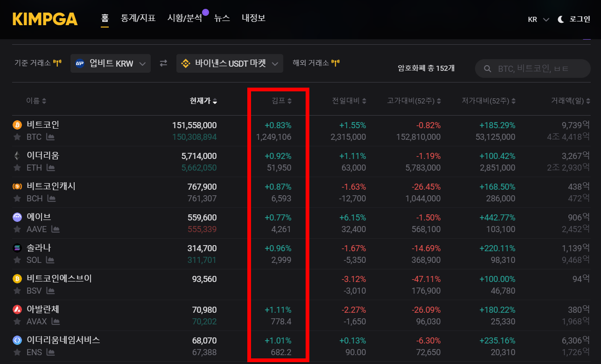
Task: Open the SOL chart icon
Action: 50,260
